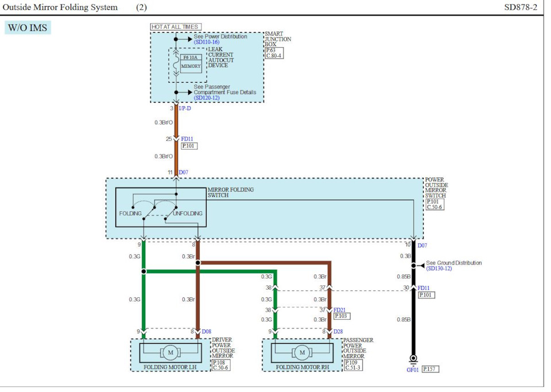Viewport: 551px width, 392px height.
Task: Click the P.63 smart junction box reference
Action: tap(271, 51)
